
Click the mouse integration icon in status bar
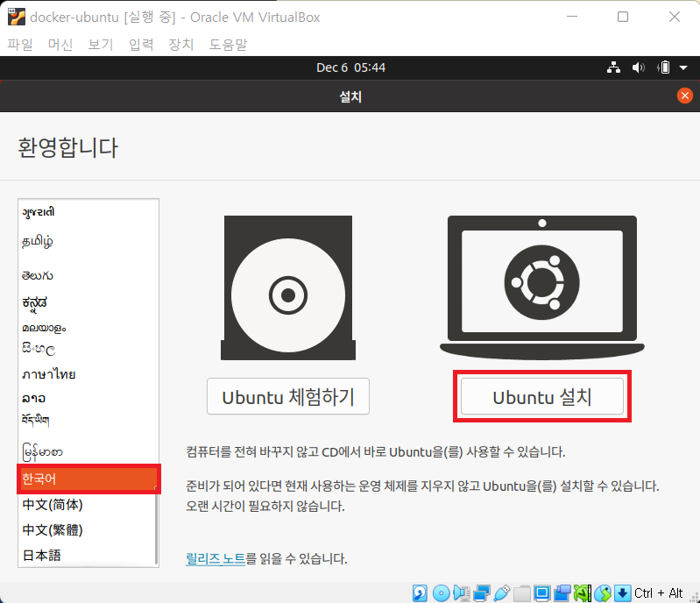603,593
